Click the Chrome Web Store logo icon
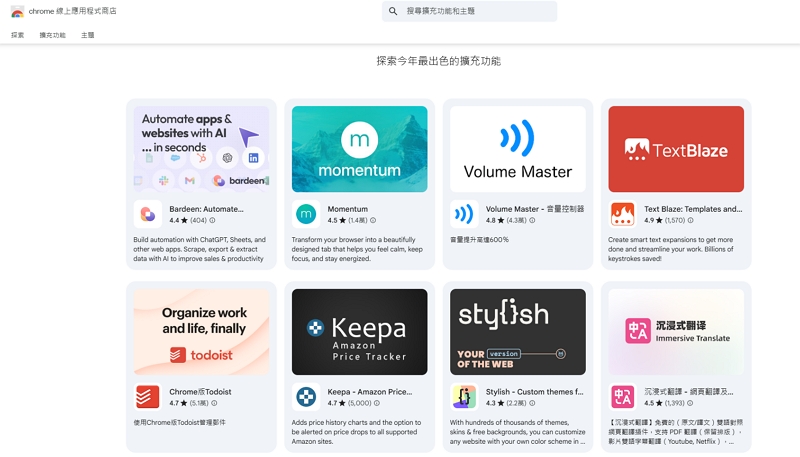 tap(17, 12)
